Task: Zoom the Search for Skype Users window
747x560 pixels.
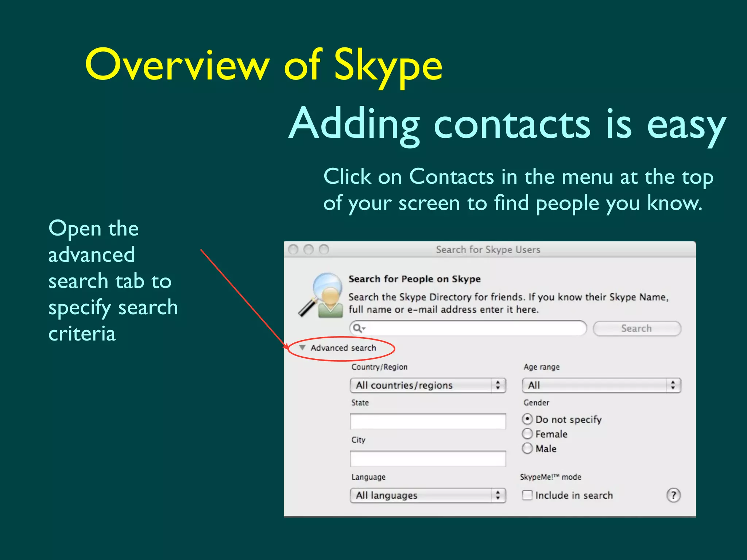Action: (324, 249)
